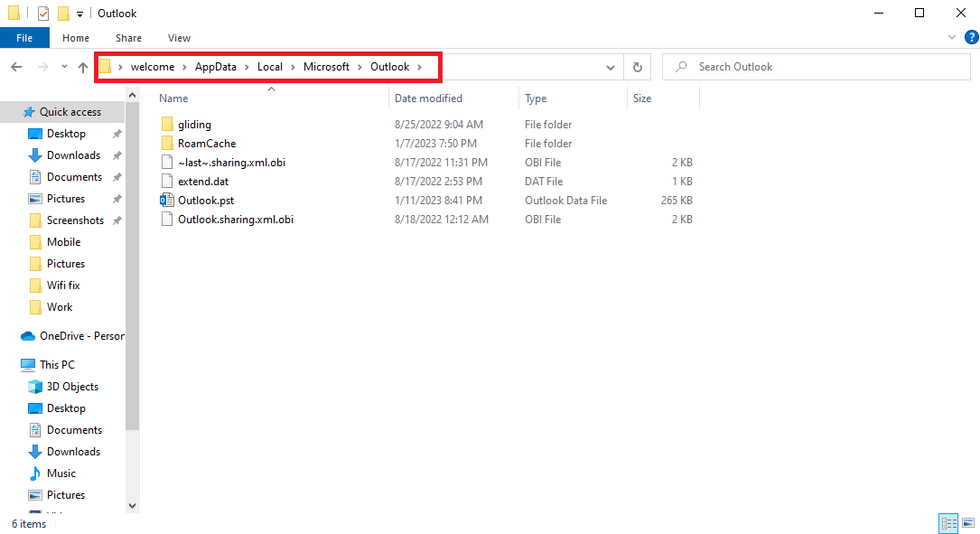980x534 pixels.
Task: Open the Wifi fix folder
Action: (x=63, y=286)
